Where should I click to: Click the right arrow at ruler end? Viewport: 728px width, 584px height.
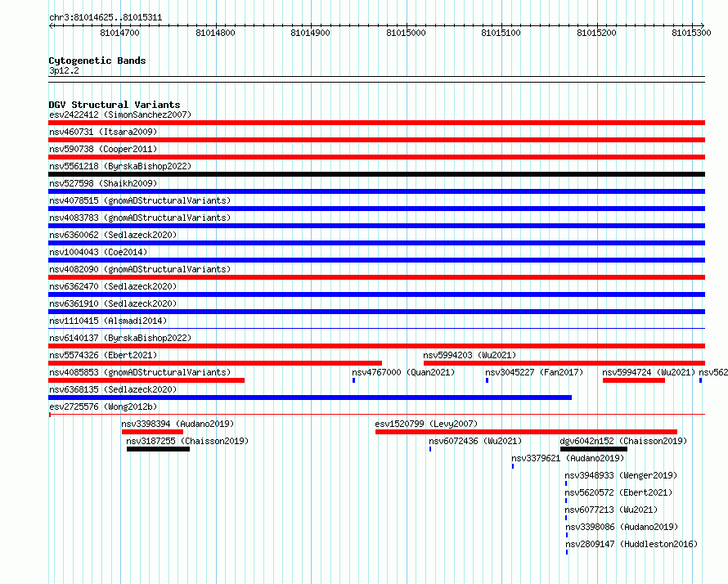[702, 26]
